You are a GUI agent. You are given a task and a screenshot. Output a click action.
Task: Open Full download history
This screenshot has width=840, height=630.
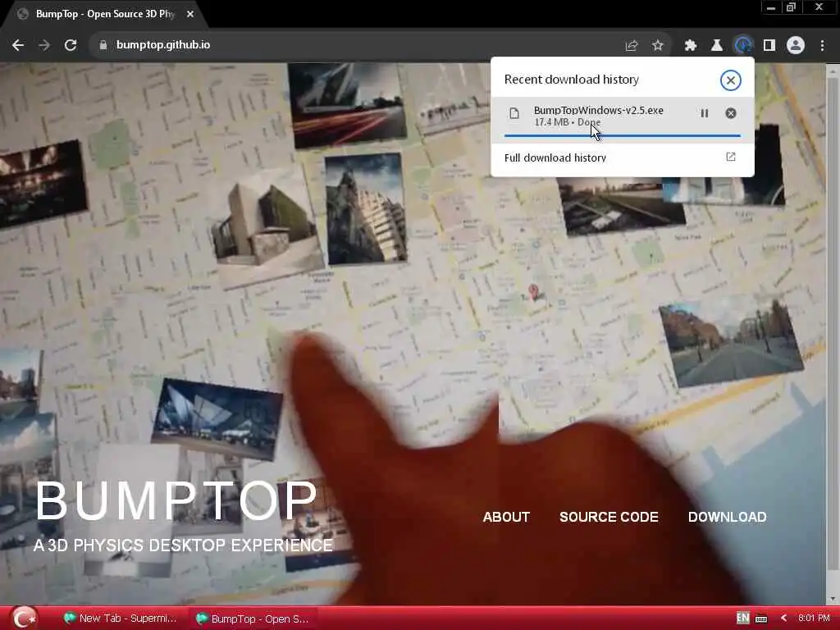pos(622,157)
